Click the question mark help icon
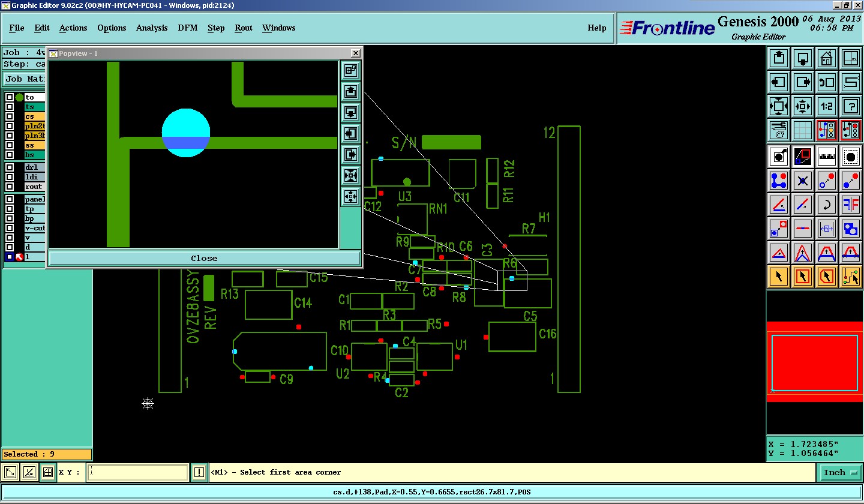Viewport: 864px width, 504px height. click(851, 106)
